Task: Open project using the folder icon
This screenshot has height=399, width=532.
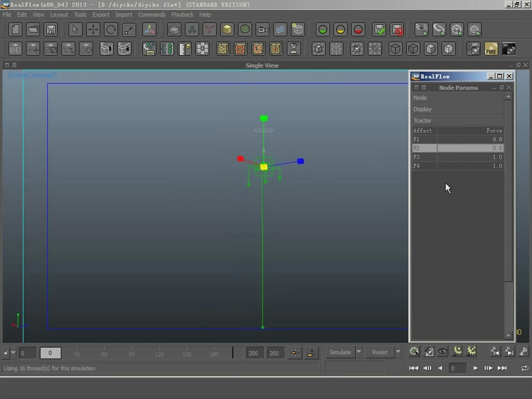Action: point(33,30)
